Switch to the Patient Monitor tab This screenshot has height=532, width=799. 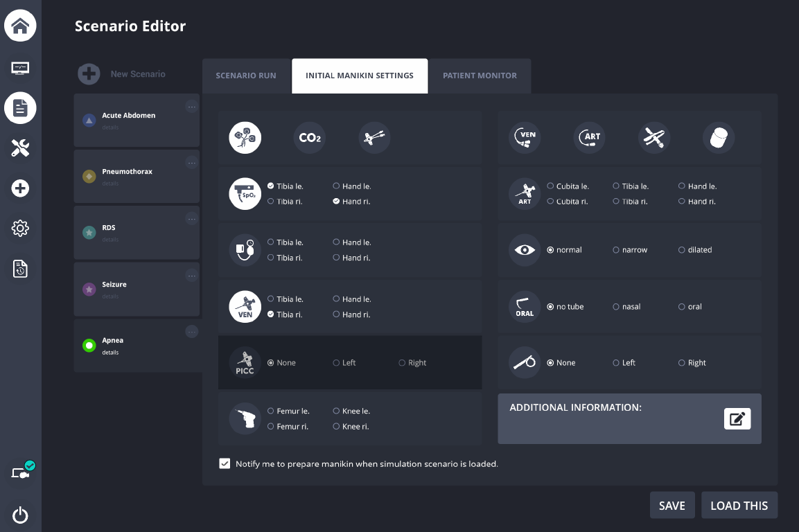(x=480, y=76)
